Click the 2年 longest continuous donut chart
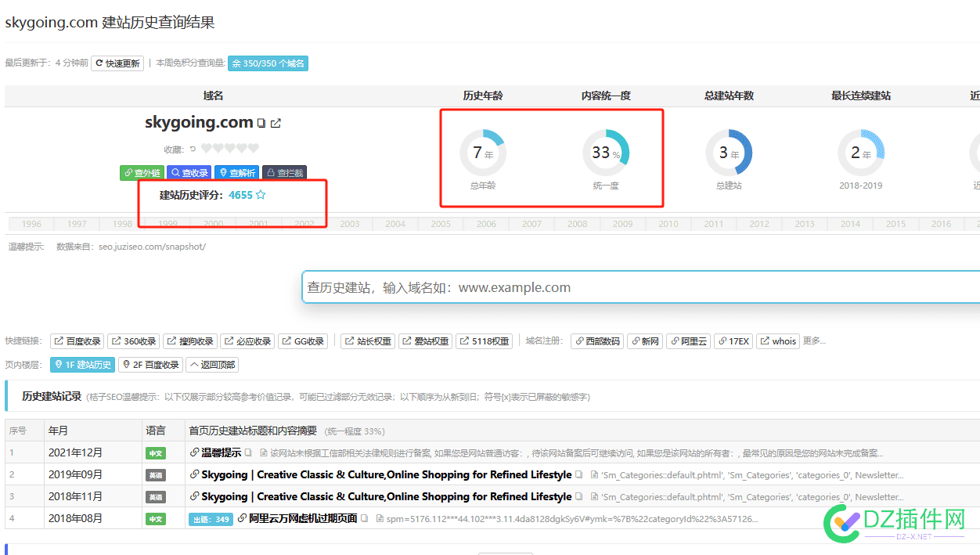Screen dimensions: 980x555 pyautogui.click(x=861, y=153)
